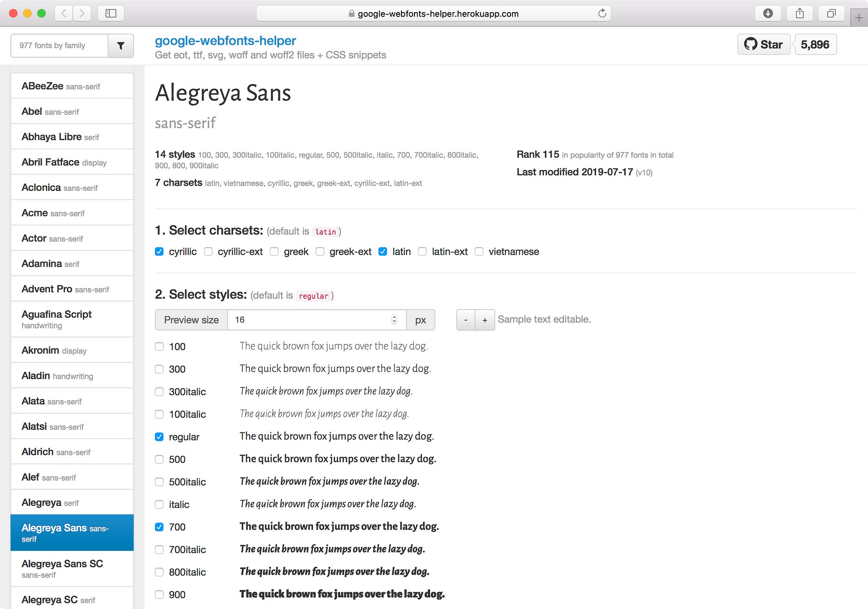Open a new tab with the plus icon
The height and width of the screenshot is (609, 868).
[x=859, y=18]
